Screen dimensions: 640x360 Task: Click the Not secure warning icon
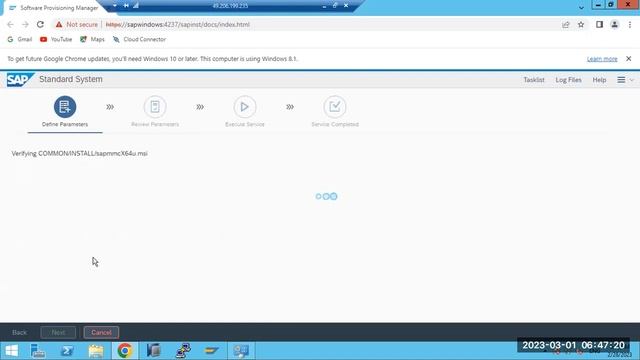click(x=59, y=24)
